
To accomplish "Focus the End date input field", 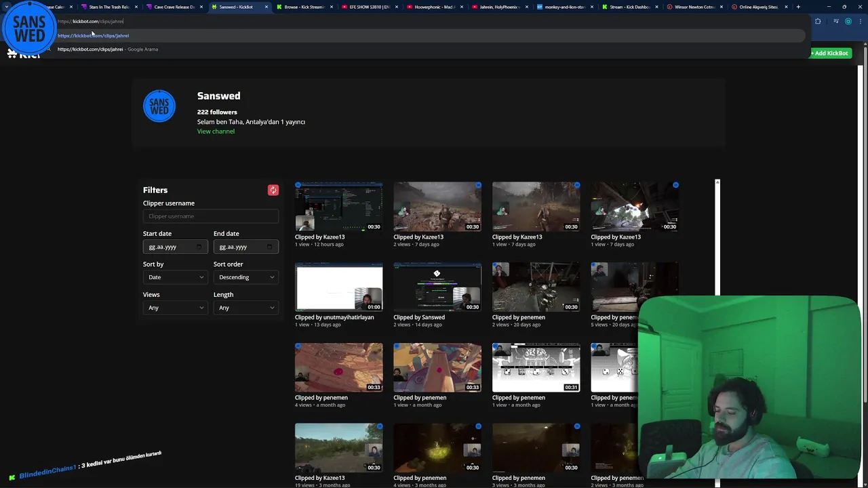I will click(246, 247).
